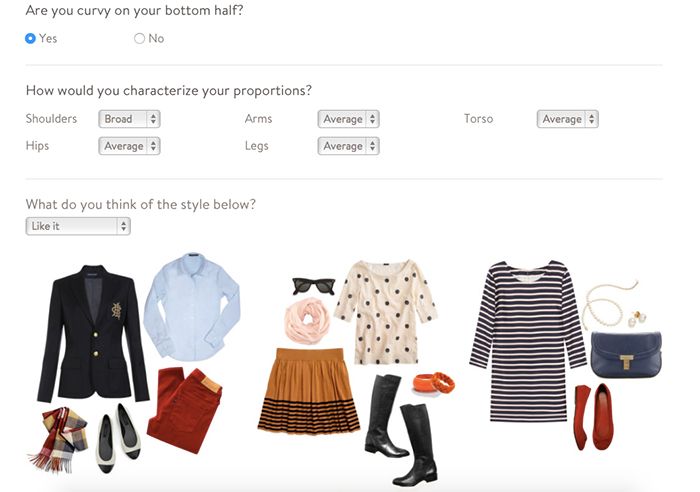Click the red suede flats
This screenshot has height=492, width=700.
[594, 417]
